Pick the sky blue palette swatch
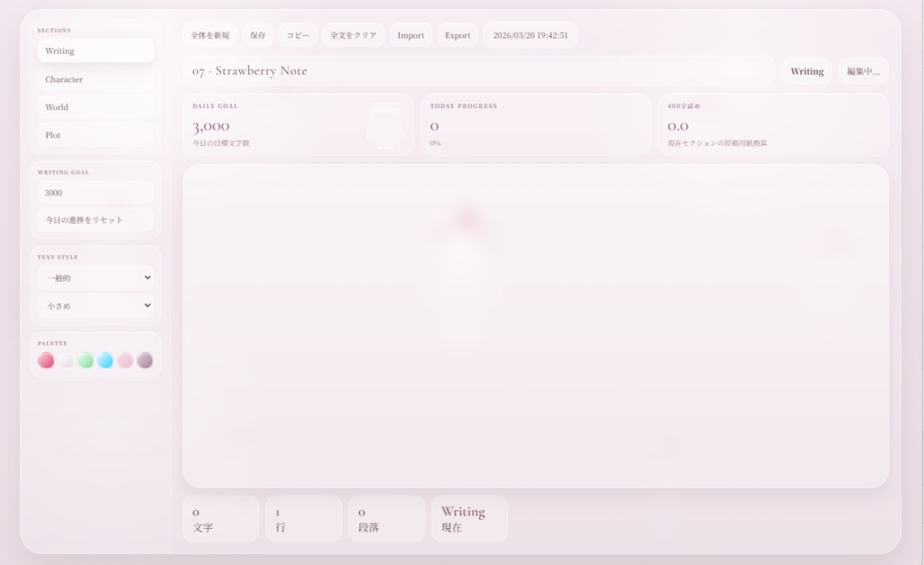Image resolution: width=924 pixels, height=565 pixels. tap(106, 360)
